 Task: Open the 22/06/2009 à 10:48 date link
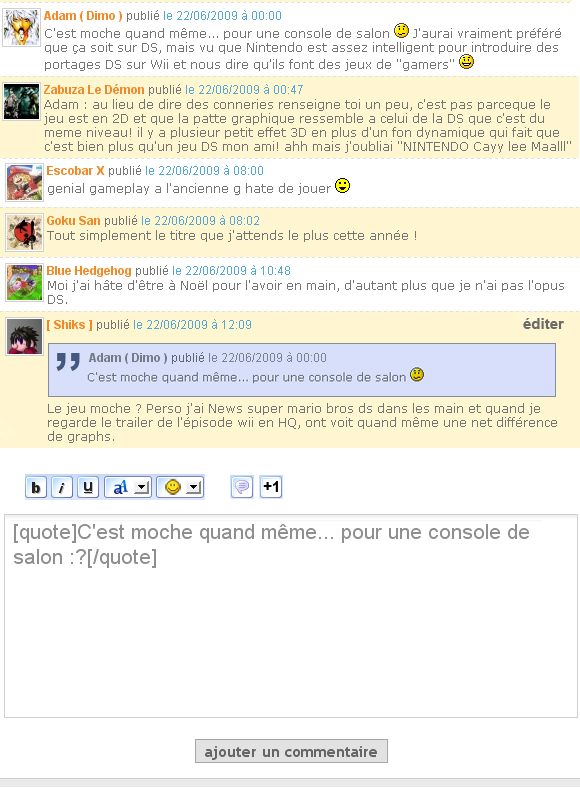[231, 271]
